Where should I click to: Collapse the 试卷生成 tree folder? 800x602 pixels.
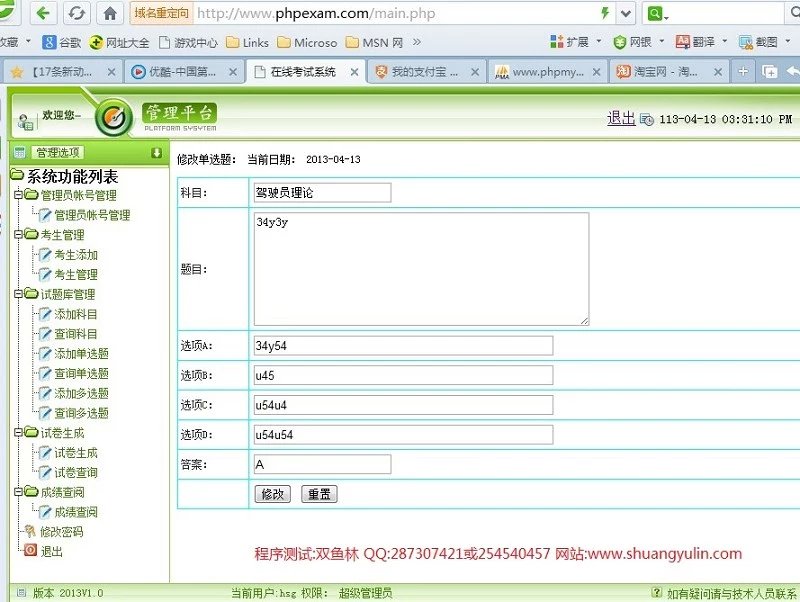point(18,432)
